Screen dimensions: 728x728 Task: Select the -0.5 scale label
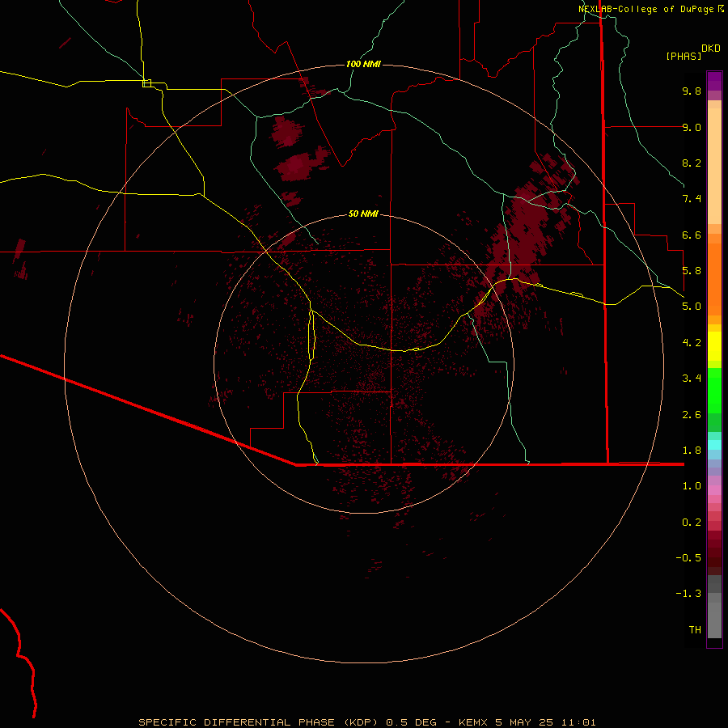pyautogui.click(x=688, y=558)
